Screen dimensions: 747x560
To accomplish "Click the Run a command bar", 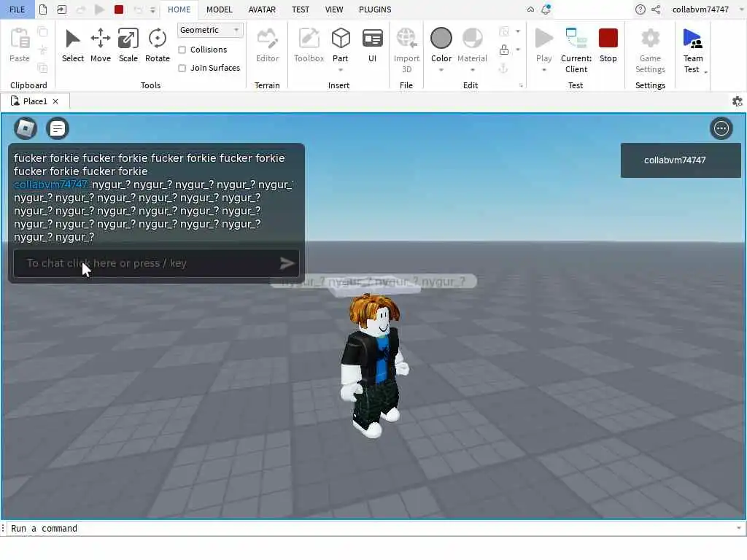I will point(371,528).
